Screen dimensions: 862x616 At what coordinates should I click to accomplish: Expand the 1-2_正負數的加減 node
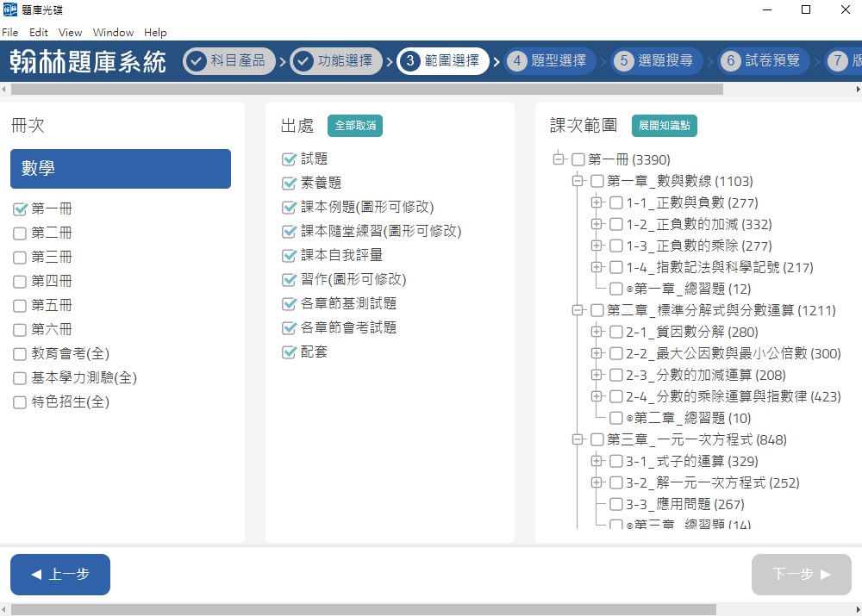pos(597,224)
